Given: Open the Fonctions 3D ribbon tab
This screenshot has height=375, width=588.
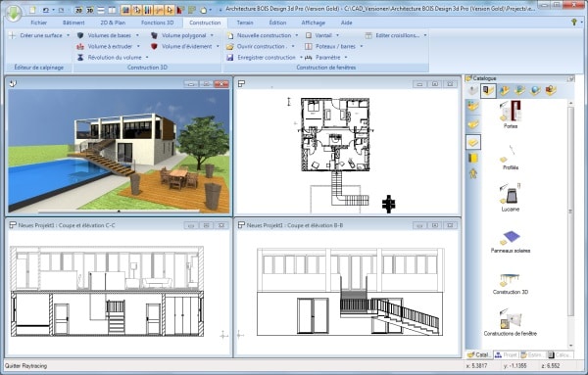Looking at the screenshot, I should [157, 23].
